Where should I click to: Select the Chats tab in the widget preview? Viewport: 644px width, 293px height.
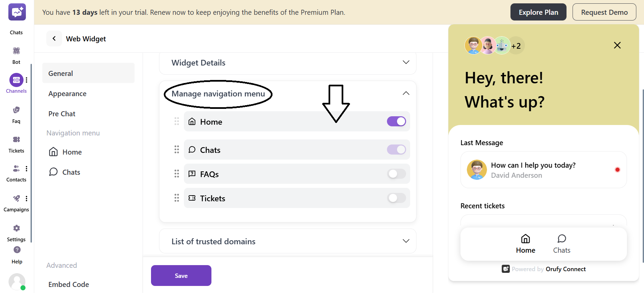561,244
